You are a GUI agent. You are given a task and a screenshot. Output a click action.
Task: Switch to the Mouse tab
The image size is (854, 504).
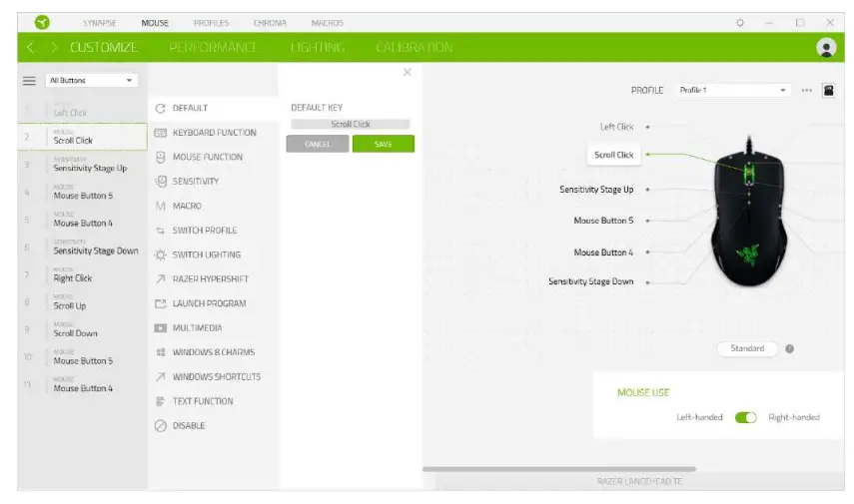click(x=155, y=23)
